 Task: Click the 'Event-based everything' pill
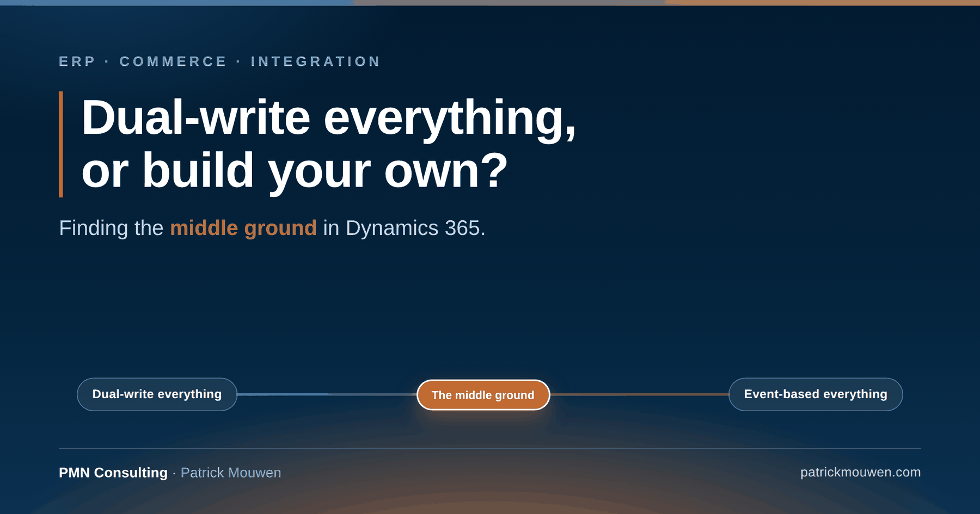pos(816,394)
